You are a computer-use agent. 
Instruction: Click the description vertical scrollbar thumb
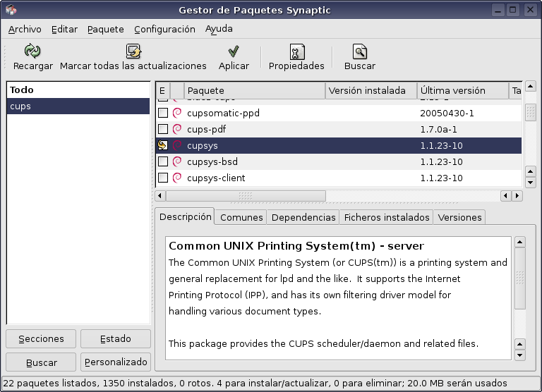pyautogui.click(x=519, y=278)
